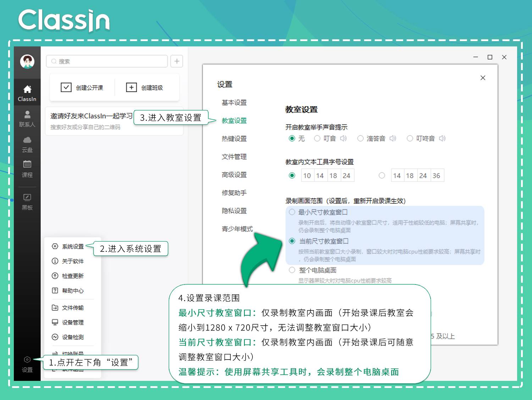Image resolution: width=532 pixels, height=400 pixels.
Task: Switch to 青少年模式 tab
Action: [237, 229]
